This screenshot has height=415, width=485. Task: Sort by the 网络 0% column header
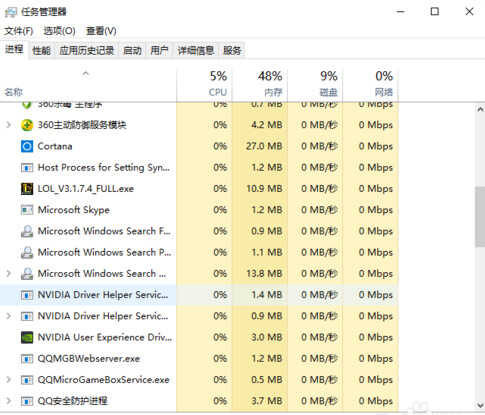pyautogui.click(x=370, y=85)
